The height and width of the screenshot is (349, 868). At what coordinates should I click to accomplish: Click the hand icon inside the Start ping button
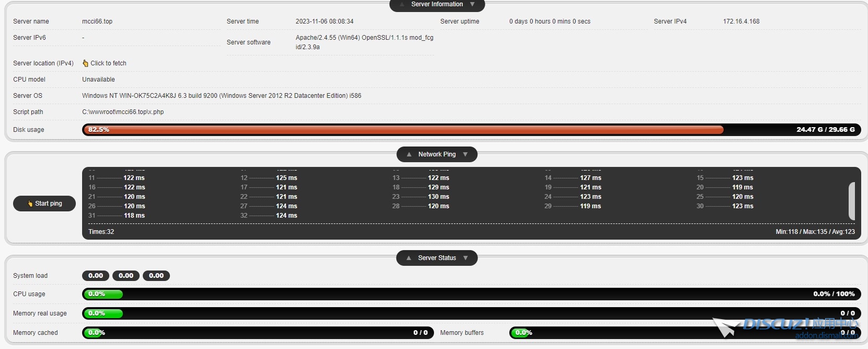[30, 204]
